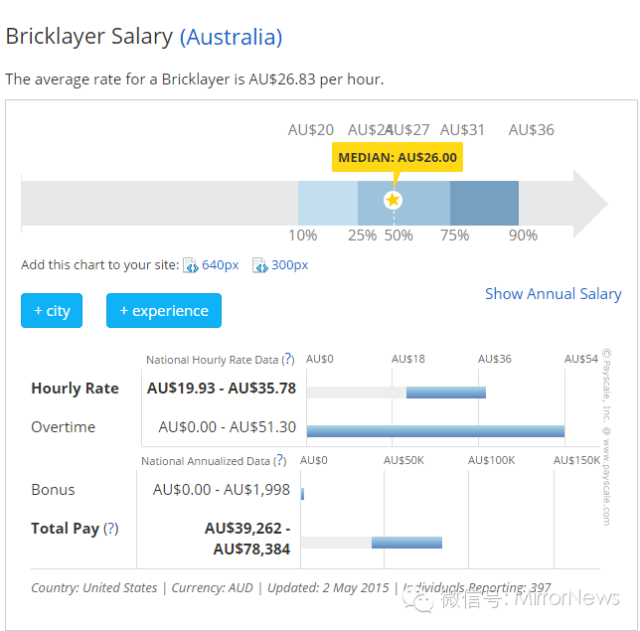Click the AU$100K annual axis label
Screen dimensions: 640x631
tap(491, 460)
